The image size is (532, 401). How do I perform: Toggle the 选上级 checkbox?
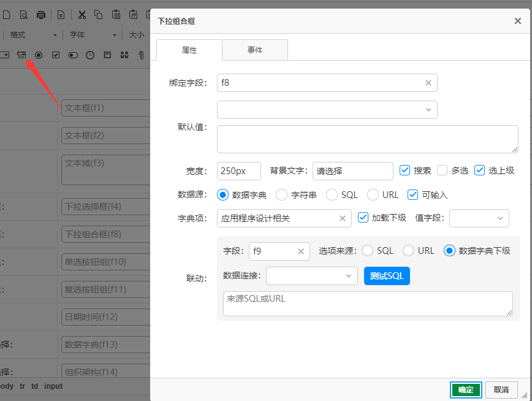pyautogui.click(x=479, y=170)
